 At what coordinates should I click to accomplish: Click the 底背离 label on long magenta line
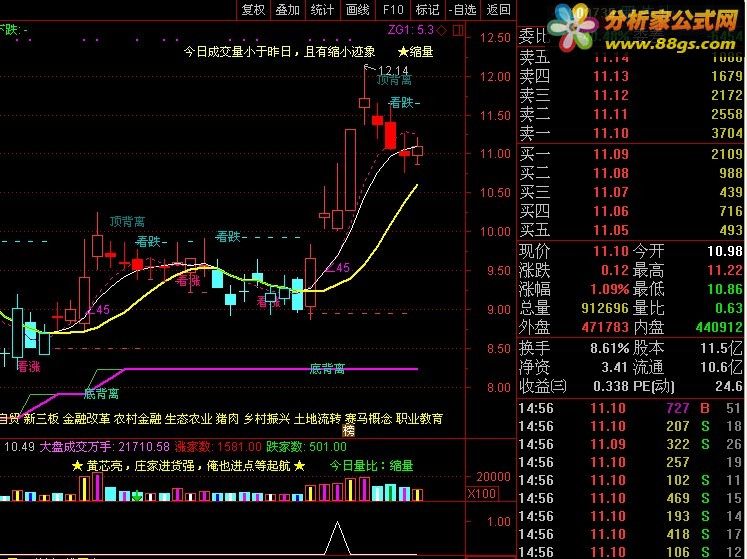click(x=327, y=368)
